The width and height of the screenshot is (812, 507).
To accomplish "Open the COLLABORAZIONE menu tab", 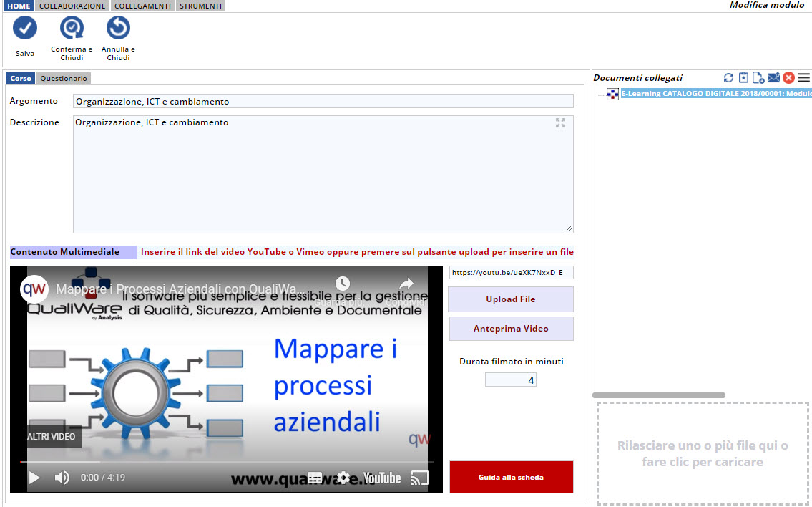I will (72, 6).
